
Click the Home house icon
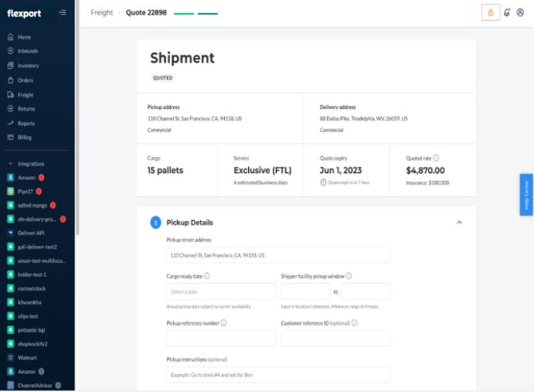11,37
